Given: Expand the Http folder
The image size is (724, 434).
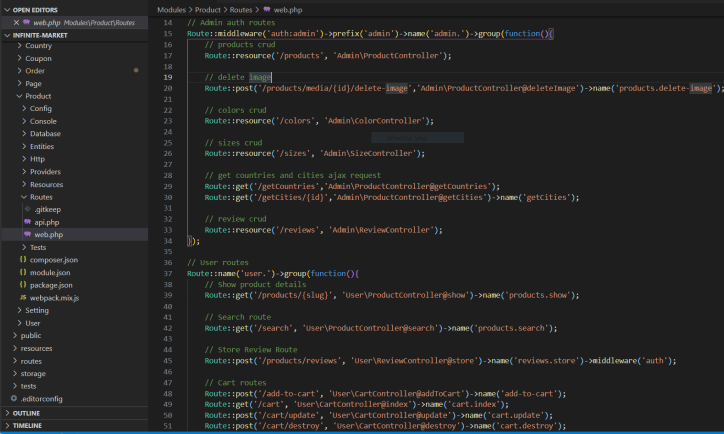Looking at the screenshot, I should (x=24, y=159).
